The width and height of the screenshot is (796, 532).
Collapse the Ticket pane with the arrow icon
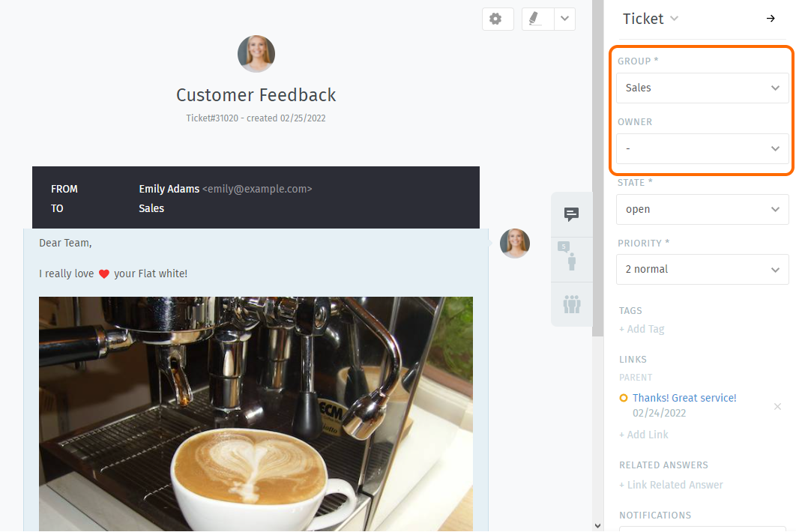point(771,18)
